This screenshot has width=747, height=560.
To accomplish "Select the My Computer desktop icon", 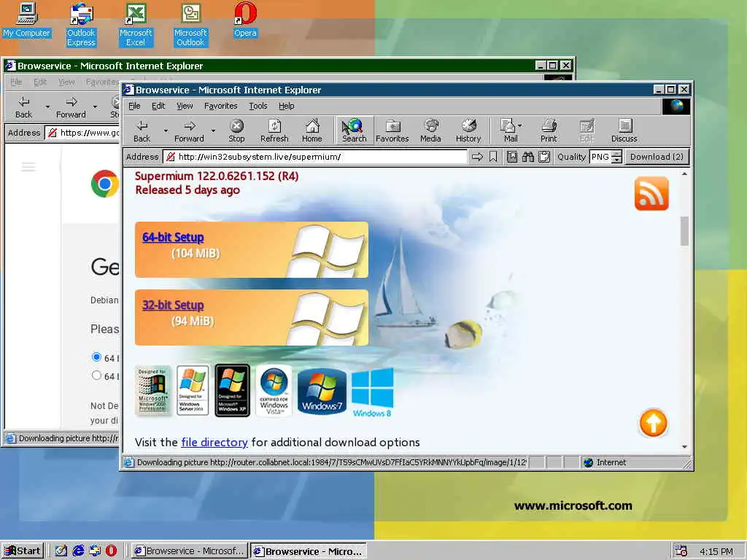I will tap(27, 20).
